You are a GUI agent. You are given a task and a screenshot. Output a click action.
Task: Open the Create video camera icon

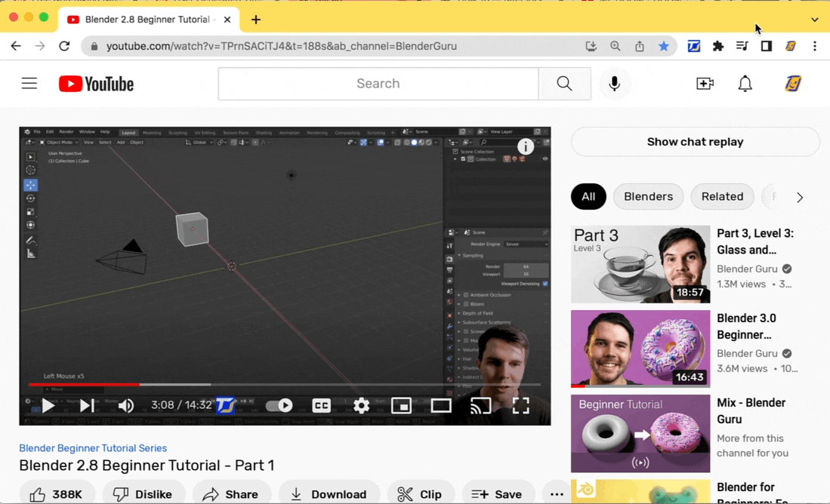[x=705, y=84]
